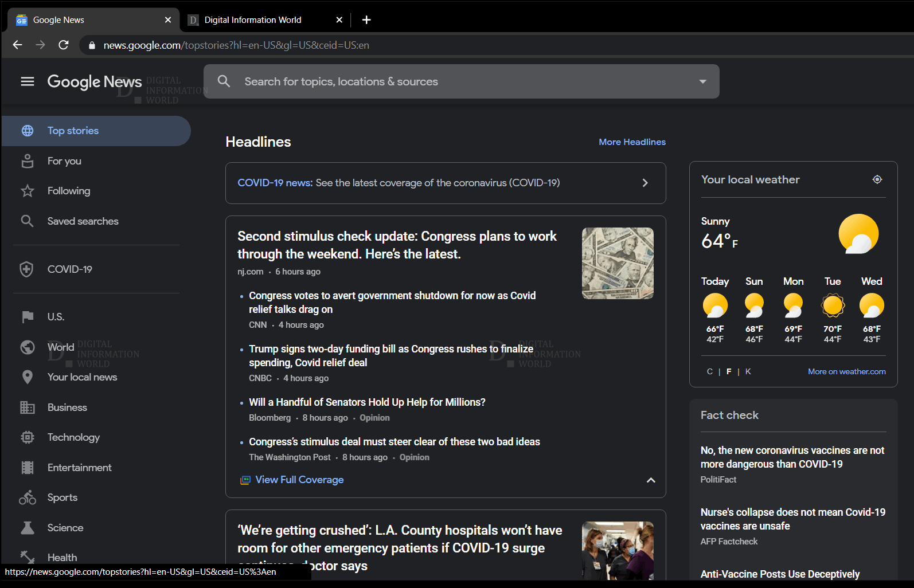Open the Following section
This screenshot has height=588, width=914.
pyautogui.click(x=69, y=191)
